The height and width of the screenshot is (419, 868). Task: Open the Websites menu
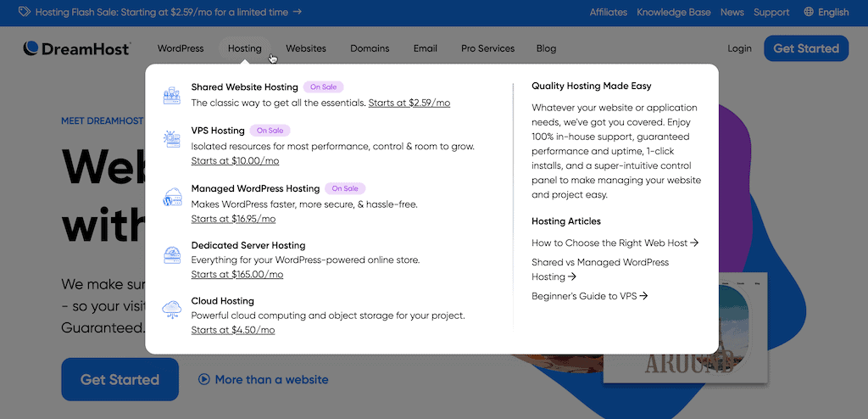[305, 49]
